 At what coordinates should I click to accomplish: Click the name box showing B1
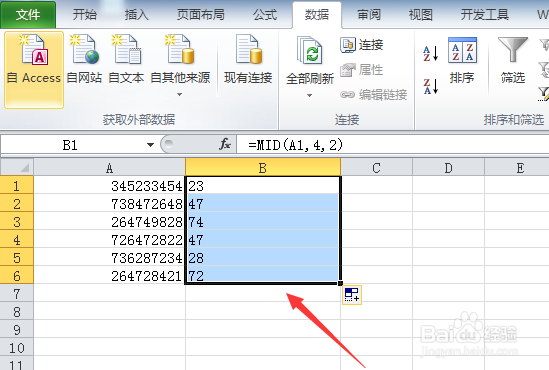(x=70, y=145)
